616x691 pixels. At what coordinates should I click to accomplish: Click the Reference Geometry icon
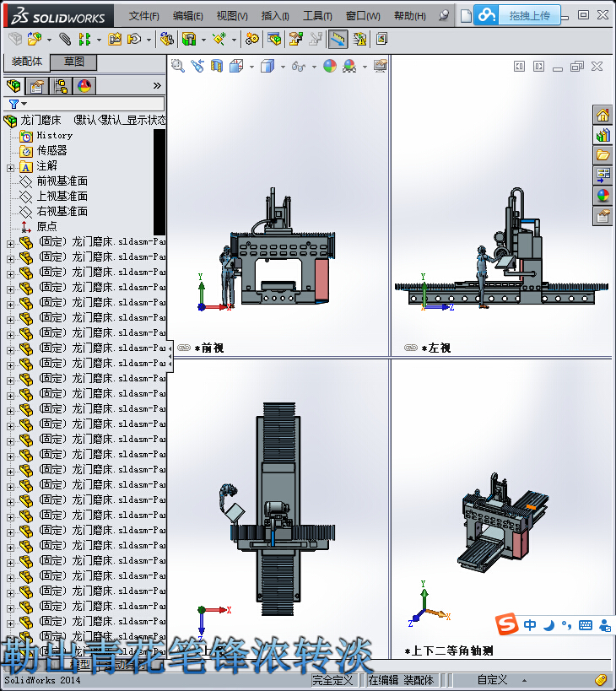[219, 39]
